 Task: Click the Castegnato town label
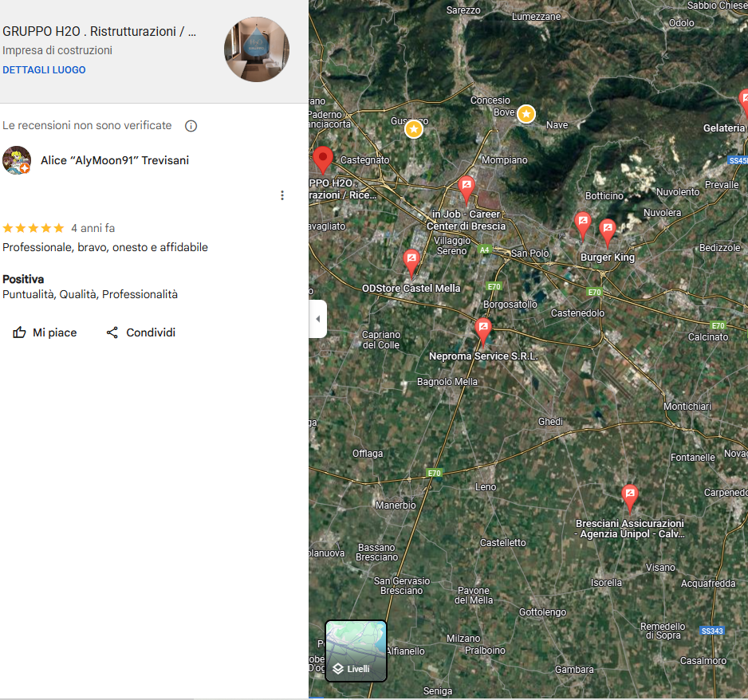coord(365,160)
